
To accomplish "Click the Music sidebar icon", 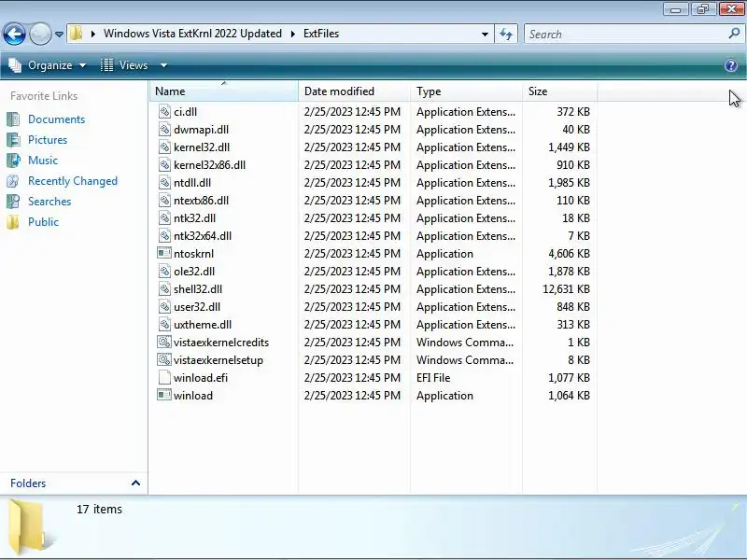I will (x=13, y=160).
